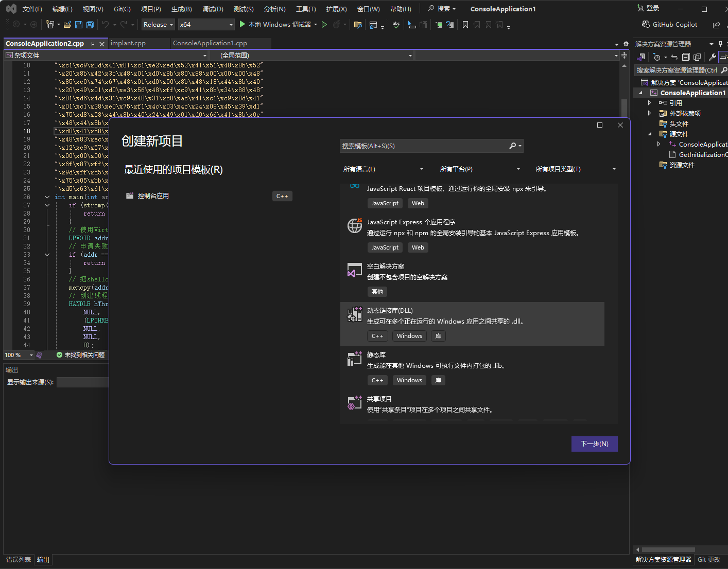
Task: Click Solution Explorer horizontal scrollbar thumb
Action: coord(668,549)
